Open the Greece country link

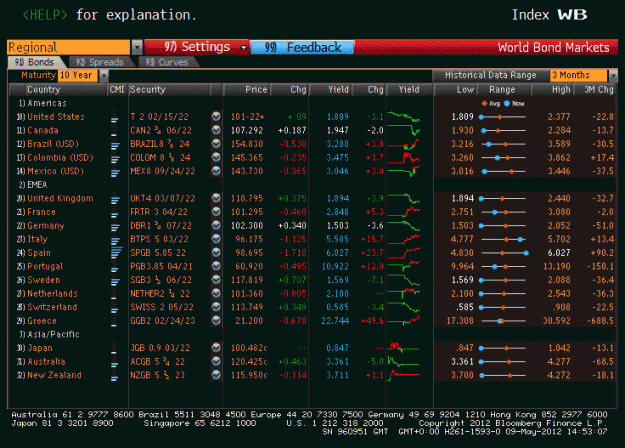point(42,321)
